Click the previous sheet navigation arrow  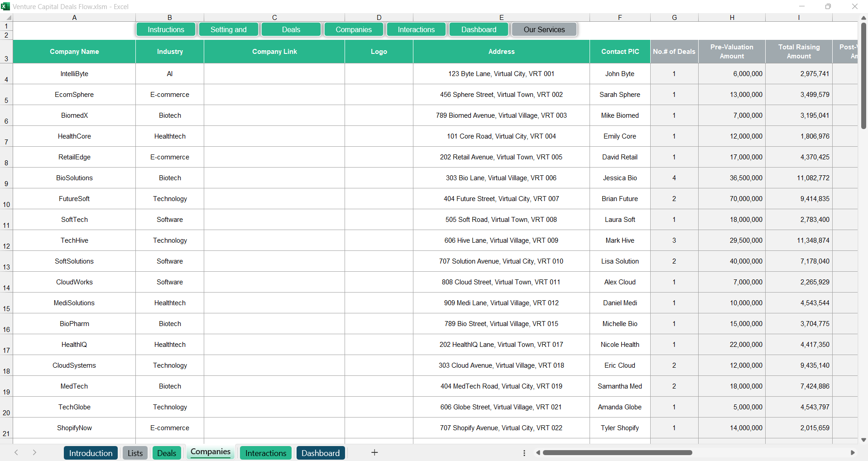pyautogui.click(x=17, y=452)
